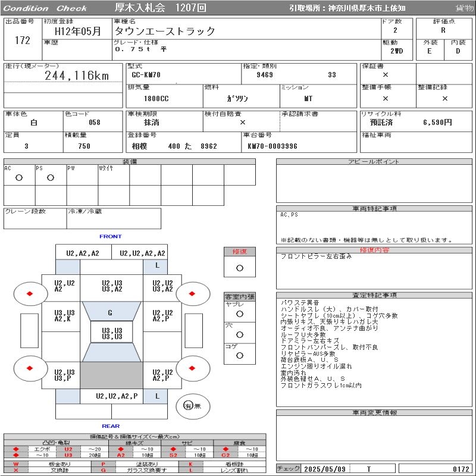Viewport: 476px width, 476px height.
Task: Click the mileage field showing 244,116km
Action: [77, 76]
